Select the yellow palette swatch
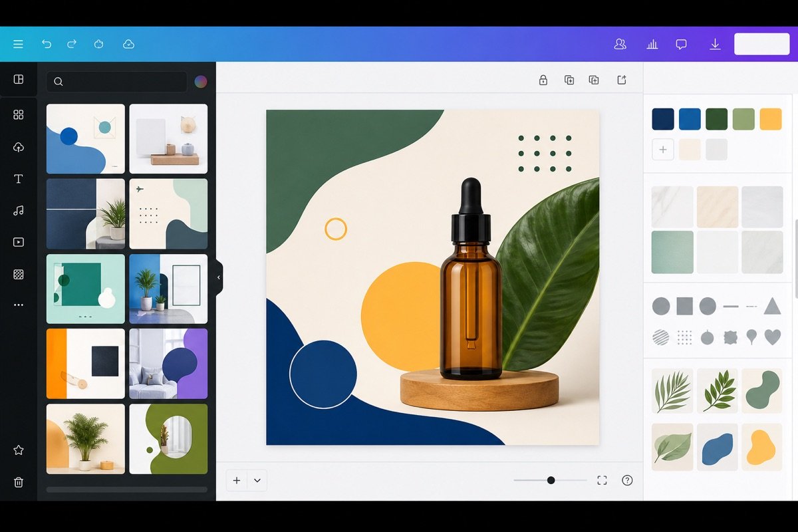 (771, 119)
